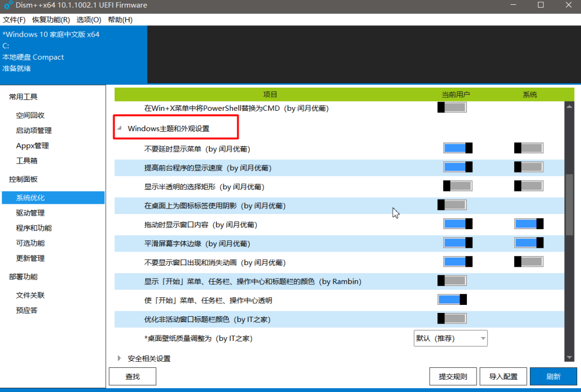Open 驱动管理 in the sidebar
Image resolution: width=581 pixels, height=392 pixels.
30,213
